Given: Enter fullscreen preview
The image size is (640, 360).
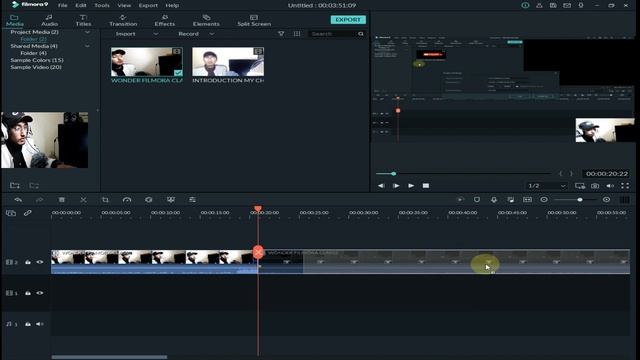Looking at the screenshot, I should click(x=625, y=186).
